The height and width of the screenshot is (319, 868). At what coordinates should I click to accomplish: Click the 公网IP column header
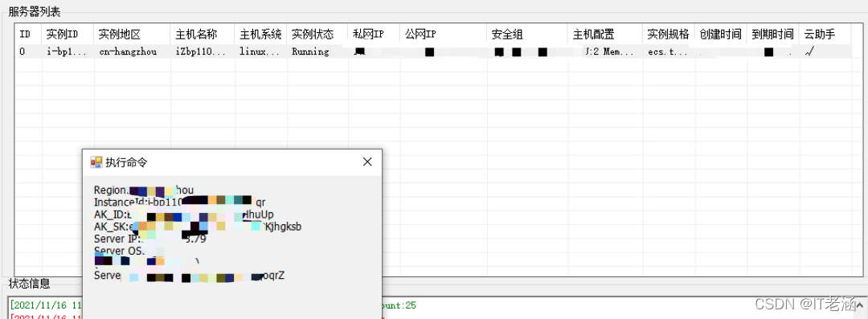[444, 35]
